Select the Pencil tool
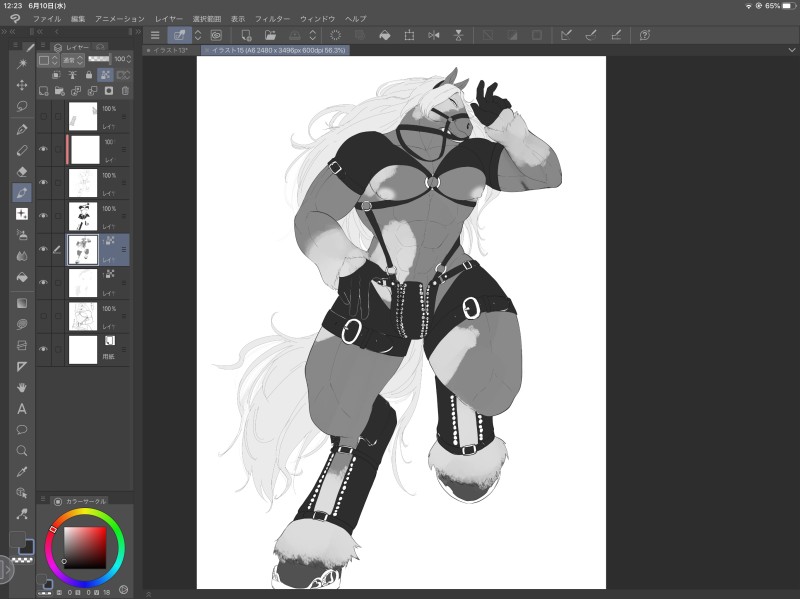 coord(22,151)
